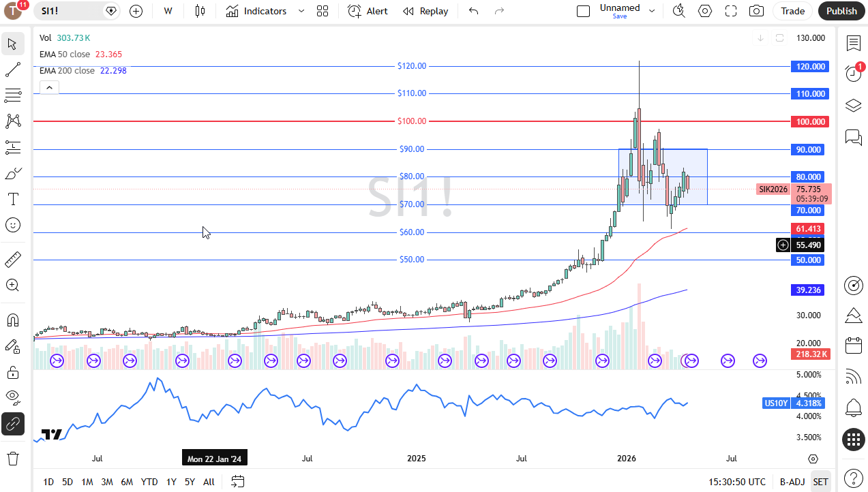
Task: Pick the ruler measure tool
Action: coord(12,260)
